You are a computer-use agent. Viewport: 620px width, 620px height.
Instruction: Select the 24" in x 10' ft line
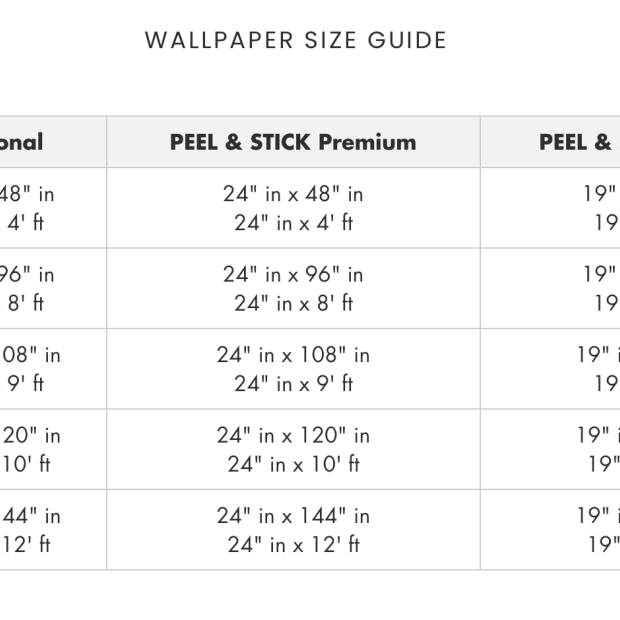coord(293,463)
